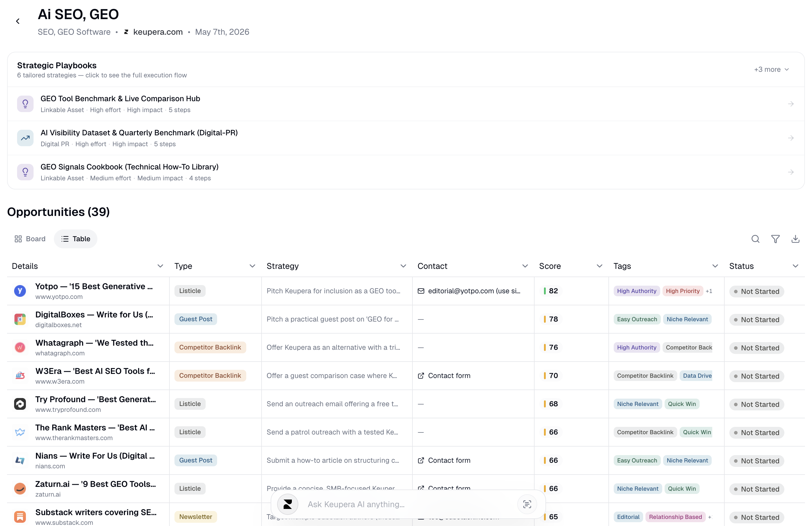
Task: Open the Type column dropdown
Action: (252, 266)
